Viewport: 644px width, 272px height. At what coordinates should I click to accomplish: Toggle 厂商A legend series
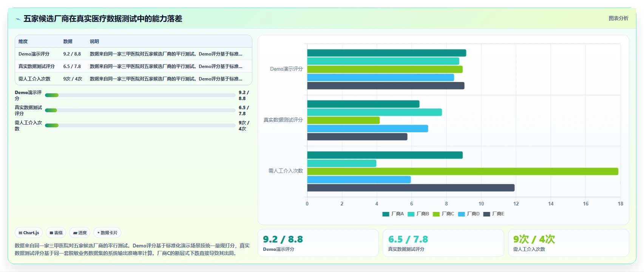[x=393, y=214]
